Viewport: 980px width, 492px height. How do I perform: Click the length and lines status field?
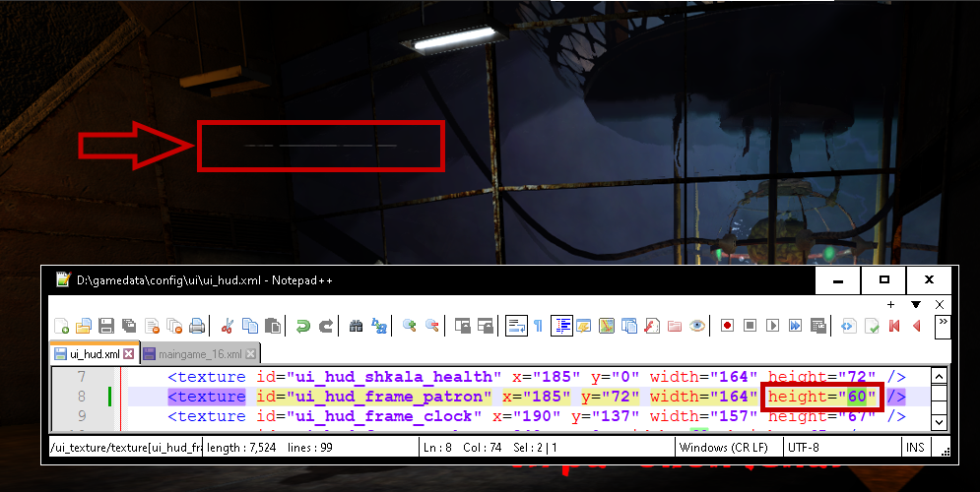coord(310,447)
